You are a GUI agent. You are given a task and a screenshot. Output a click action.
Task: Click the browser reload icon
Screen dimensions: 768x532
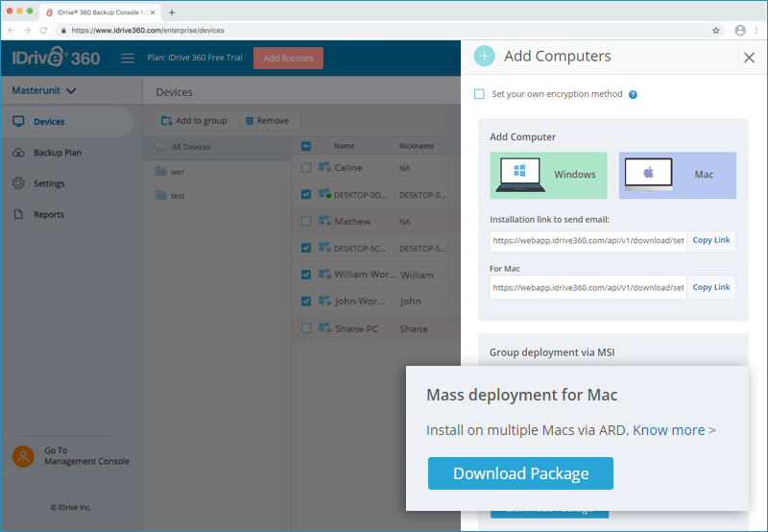(x=43, y=31)
